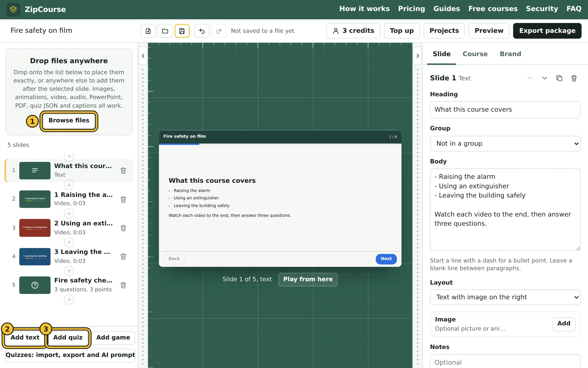Select the Slide tab
Screen dimensions: 588x368
point(442,54)
